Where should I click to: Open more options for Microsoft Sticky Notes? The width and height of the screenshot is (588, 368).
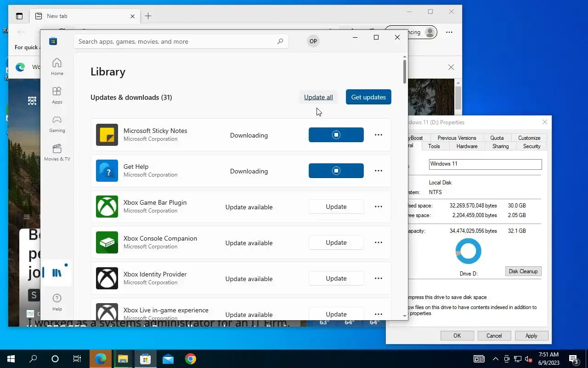(379, 135)
